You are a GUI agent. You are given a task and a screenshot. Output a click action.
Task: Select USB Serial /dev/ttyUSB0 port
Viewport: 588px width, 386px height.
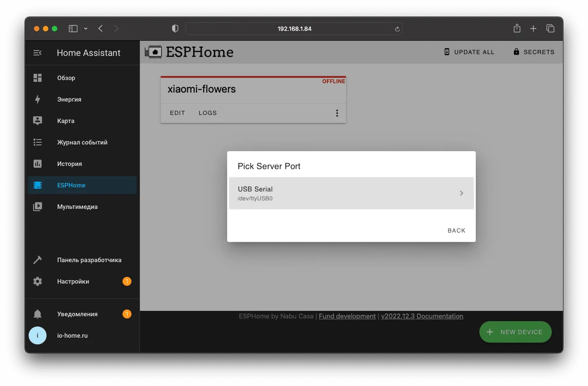351,193
